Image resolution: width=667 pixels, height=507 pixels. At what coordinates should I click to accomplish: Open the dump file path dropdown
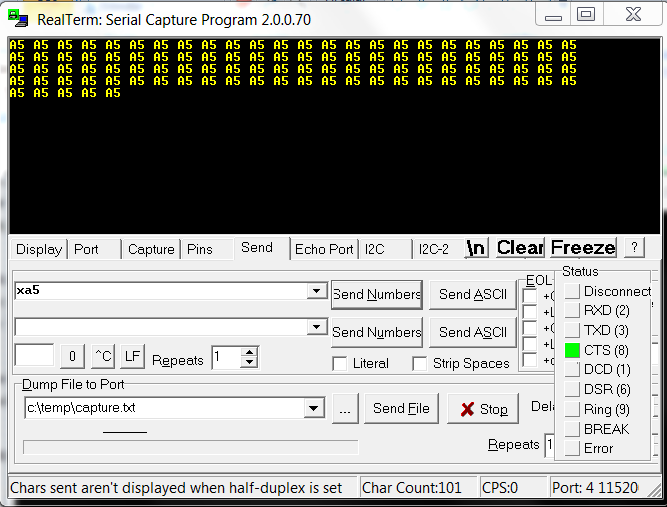click(x=315, y=408)
